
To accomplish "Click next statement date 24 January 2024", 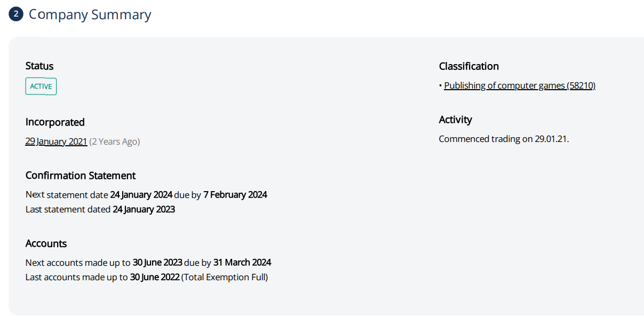I will [141, 195].
